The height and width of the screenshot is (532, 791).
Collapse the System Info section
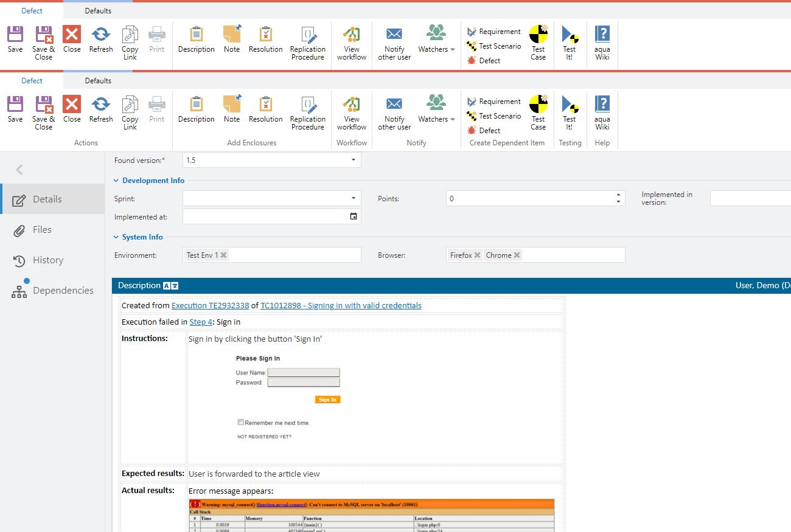pos(116,237)
